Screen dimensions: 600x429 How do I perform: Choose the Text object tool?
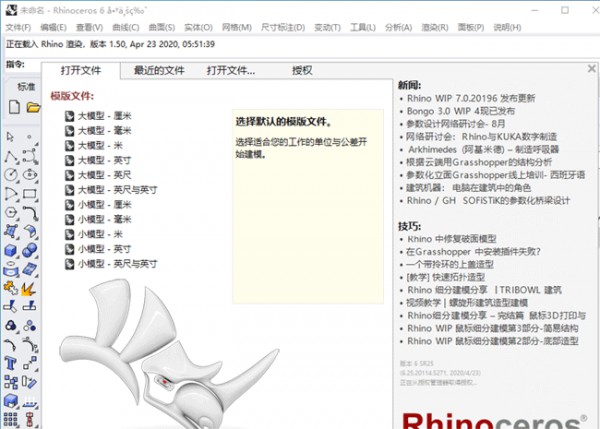[x=10, y=363]
